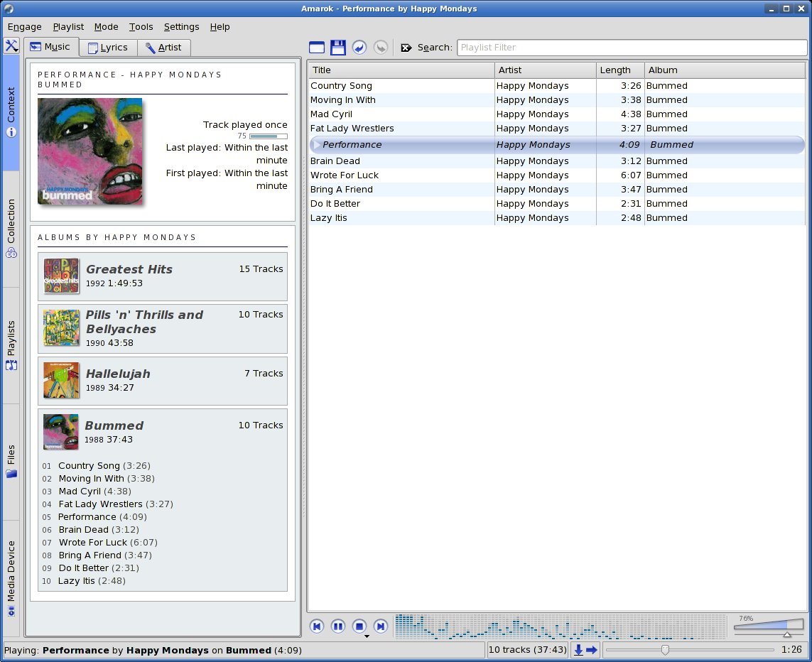812x662 pixels.
Task: Open the Help menu
Action: pos(220,27)
